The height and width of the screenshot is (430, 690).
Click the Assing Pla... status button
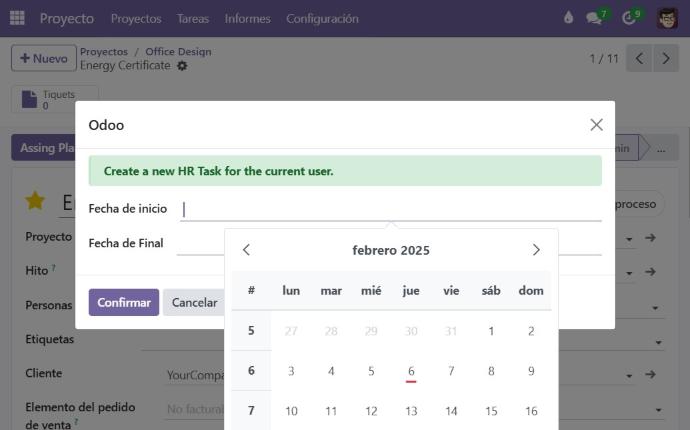click(x=43, y=148)
